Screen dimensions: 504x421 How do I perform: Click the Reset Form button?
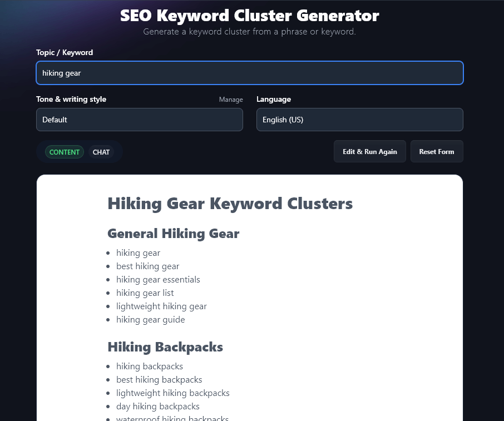click(x=436, y=151)
